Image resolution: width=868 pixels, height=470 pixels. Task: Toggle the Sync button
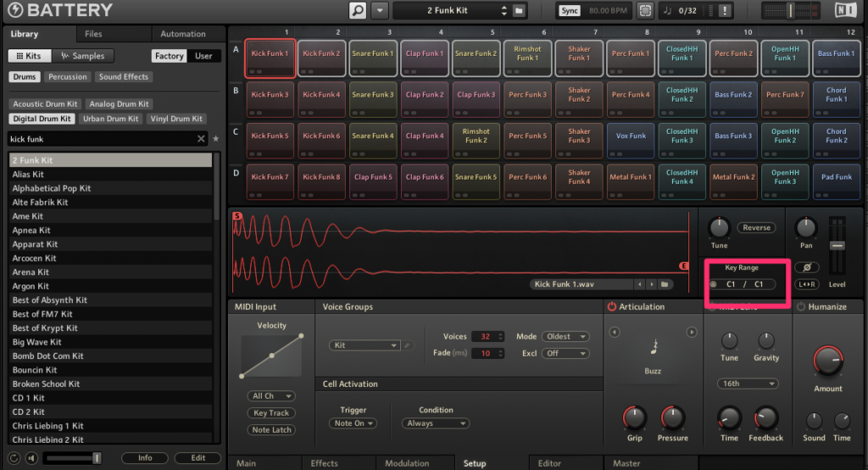[569, 11]
